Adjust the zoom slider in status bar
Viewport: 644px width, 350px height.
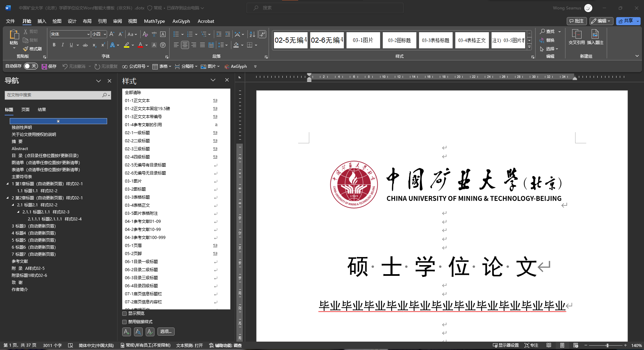point(607,345)
